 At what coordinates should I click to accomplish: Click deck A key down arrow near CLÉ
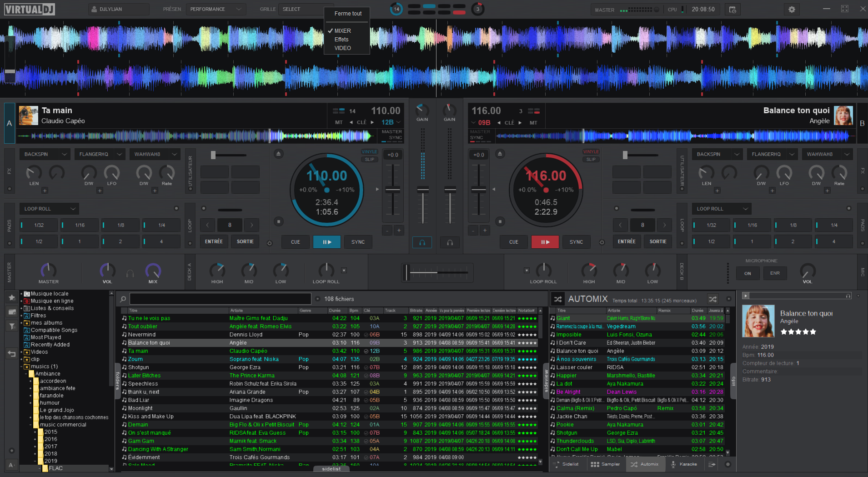click(351, 122)
